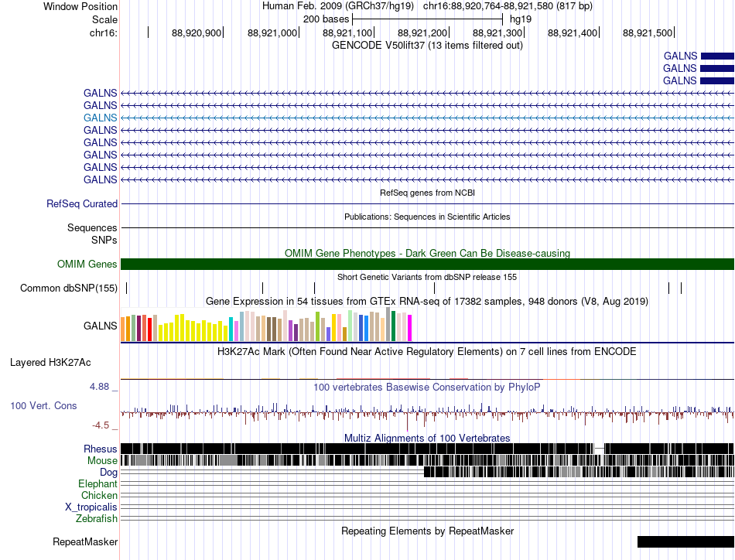Viewport: 735px width, 560px height.
Task: Click the rightmost dbSNP variant tick mark
Action: click(x=681, y=289)
